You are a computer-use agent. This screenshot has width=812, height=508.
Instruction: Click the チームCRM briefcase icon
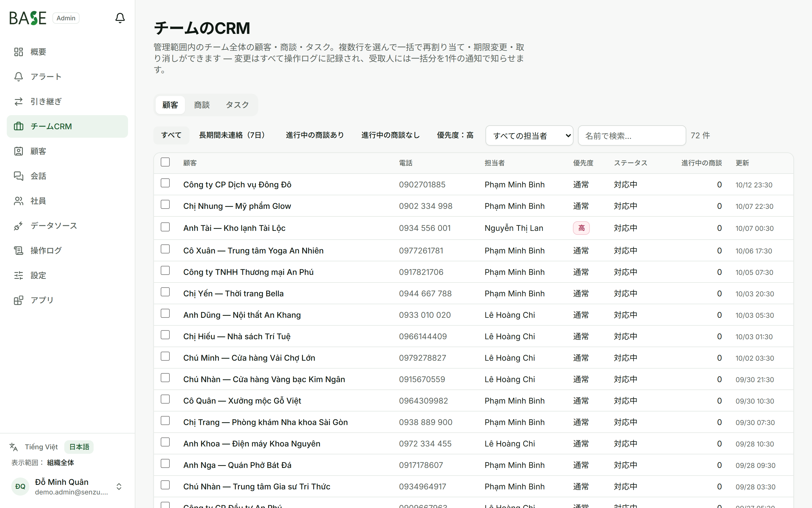pos(18,126)
